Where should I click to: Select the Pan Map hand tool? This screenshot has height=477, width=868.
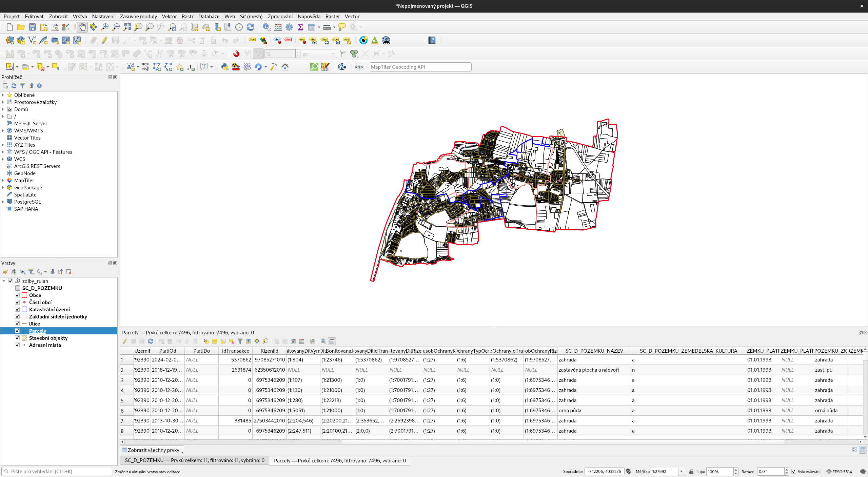pos(82,27)
